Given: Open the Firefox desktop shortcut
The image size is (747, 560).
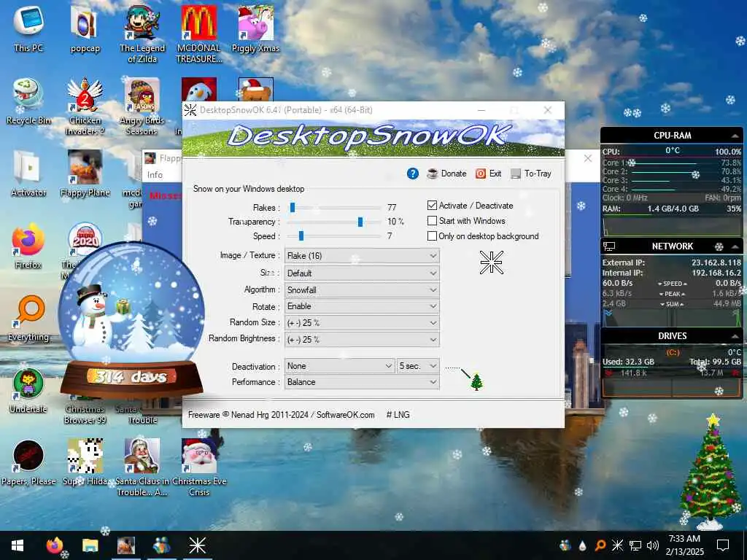Looking at the screenshot, I should pos(28,246).
